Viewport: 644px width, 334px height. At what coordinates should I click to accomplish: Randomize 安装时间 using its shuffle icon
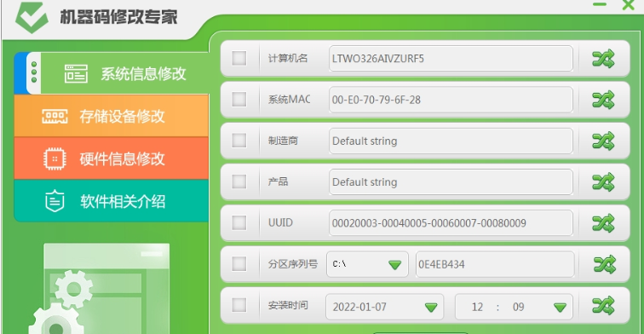point(603,306)
